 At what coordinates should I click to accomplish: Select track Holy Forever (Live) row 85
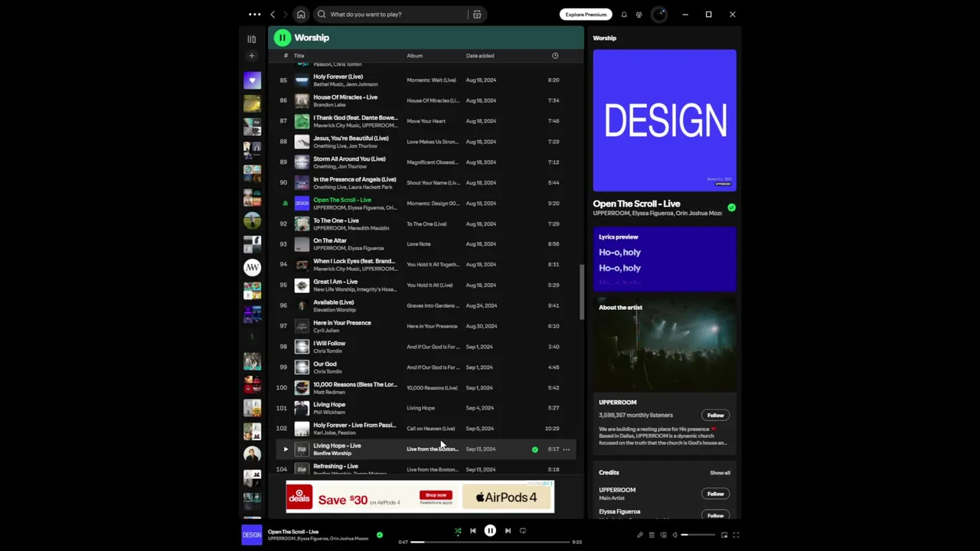pyautogui.click(x=426, y=80)
